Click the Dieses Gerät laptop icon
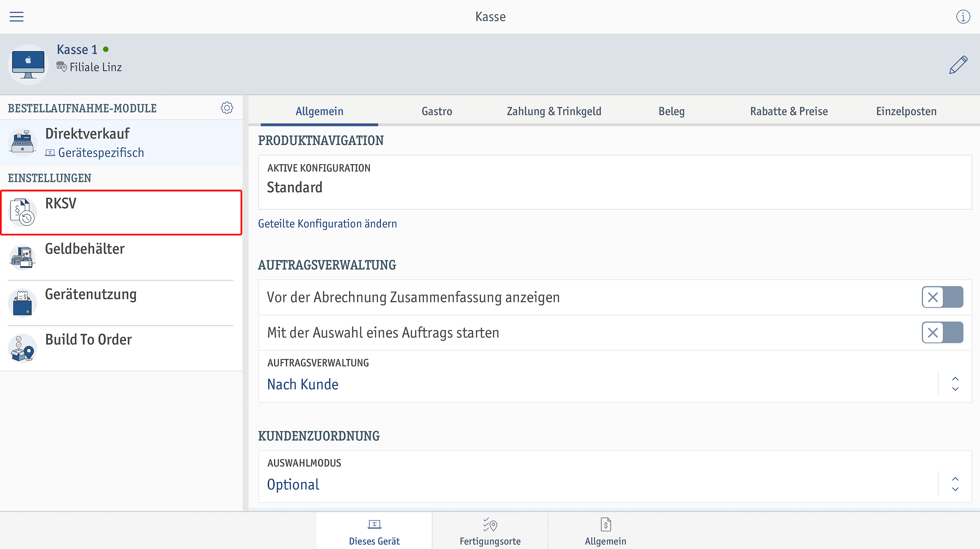This screenshot has width=980, height=549. (x=374, y=525)
